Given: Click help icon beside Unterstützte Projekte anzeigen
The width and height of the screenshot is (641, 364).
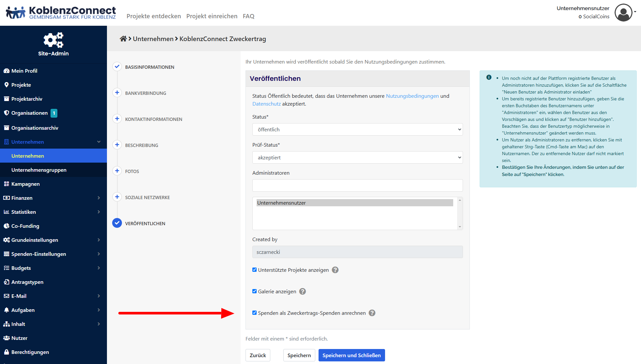Looking at the screenshot, I should tap(335, 270).
